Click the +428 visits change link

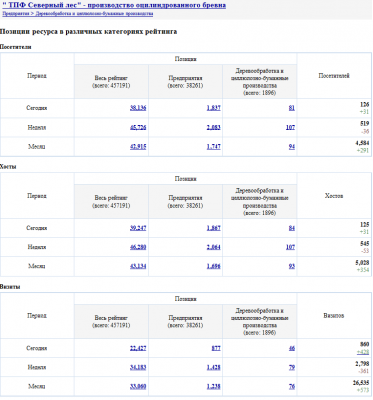(x=363, y=352)
